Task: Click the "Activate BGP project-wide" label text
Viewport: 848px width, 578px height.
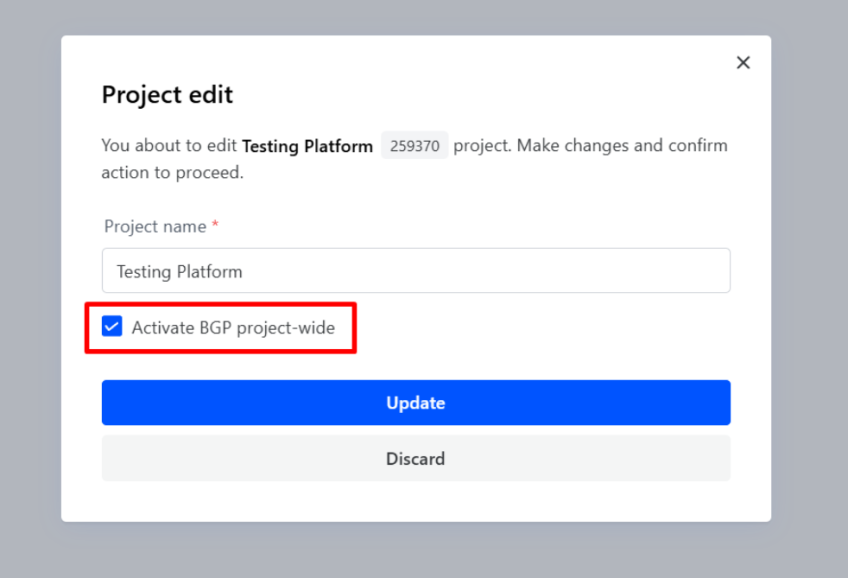Action: pos(233,328)
